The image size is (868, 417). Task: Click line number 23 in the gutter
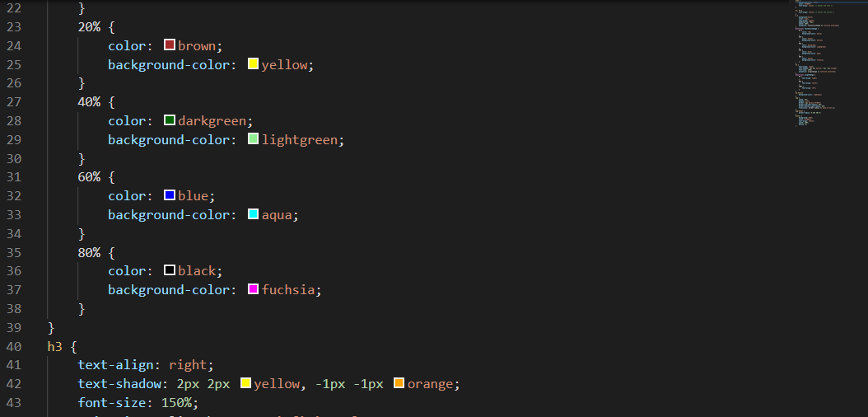(14, 27)
